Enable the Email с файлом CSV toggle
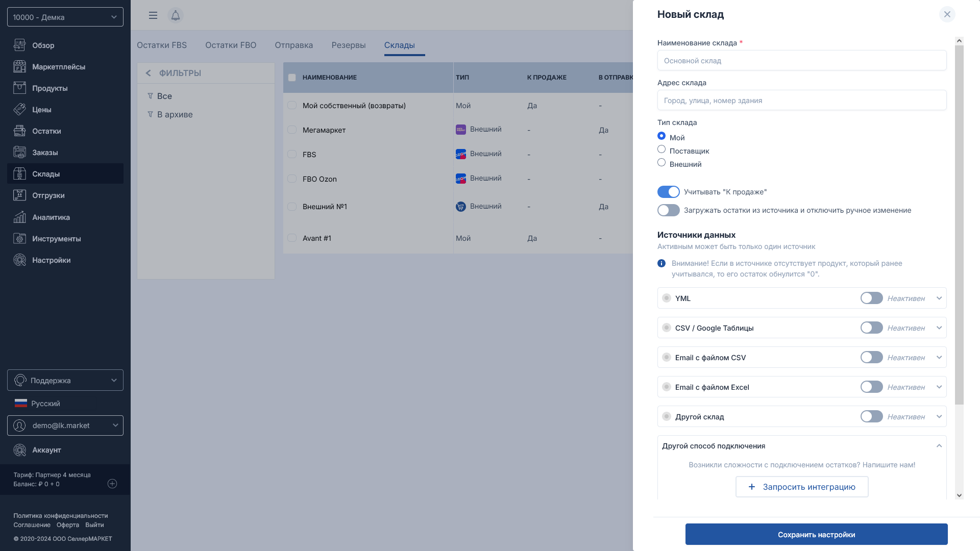This screenshot has width=980, height=551. click(872, 357)
